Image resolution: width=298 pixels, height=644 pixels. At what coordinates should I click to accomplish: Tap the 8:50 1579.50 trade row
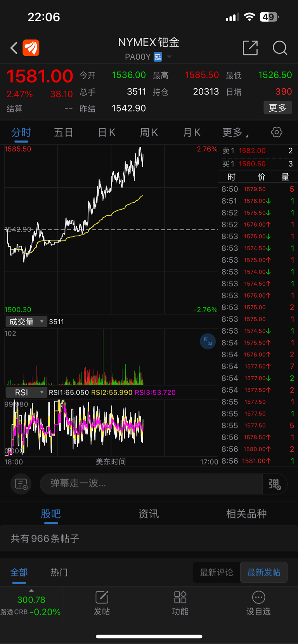click(258, 189)
